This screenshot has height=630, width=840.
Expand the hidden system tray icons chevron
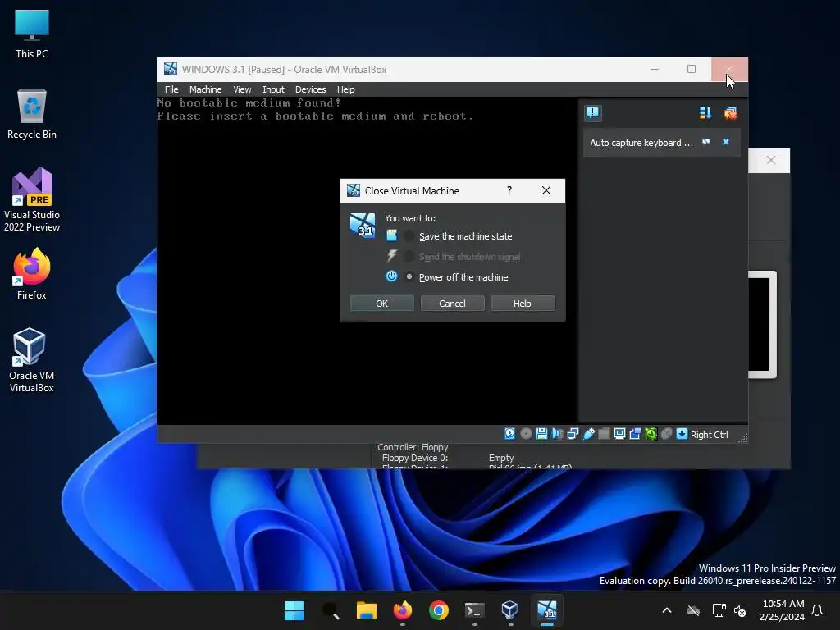point(667,610)
